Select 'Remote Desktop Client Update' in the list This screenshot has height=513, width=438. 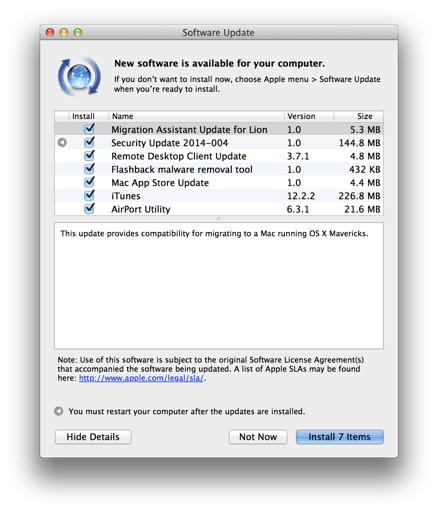179,156
